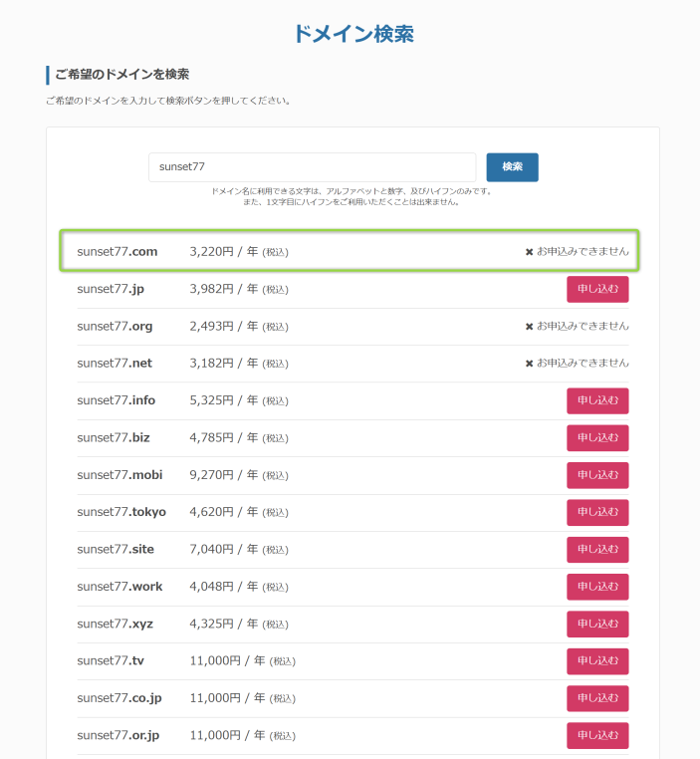The image size is (700, 759).
Task: Select the sunset77.com domain name text
Action: tap(117, 252)
